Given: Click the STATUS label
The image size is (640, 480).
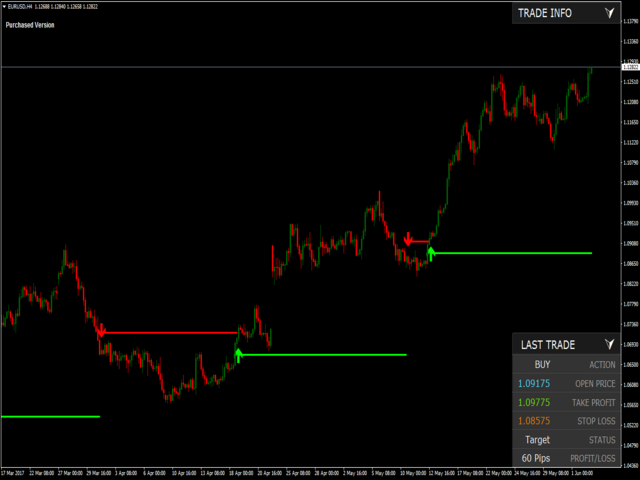Looking at the screenshot, I should 602,440.
